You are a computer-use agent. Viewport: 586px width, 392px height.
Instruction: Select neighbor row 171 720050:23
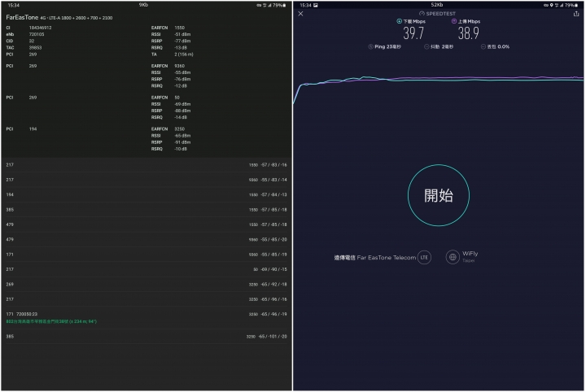[146, 317]
